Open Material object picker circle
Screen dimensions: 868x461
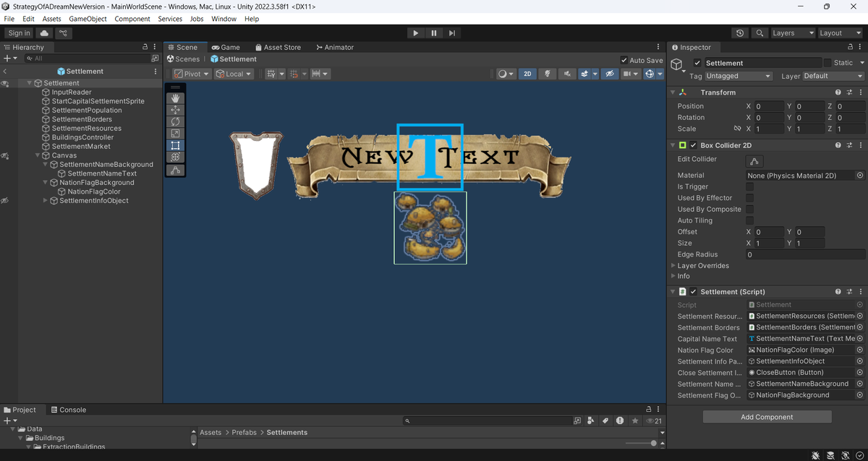860,176
